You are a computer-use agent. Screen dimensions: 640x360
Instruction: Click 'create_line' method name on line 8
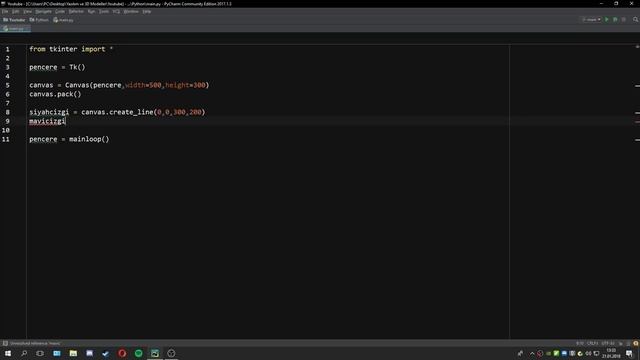(131, 112)
